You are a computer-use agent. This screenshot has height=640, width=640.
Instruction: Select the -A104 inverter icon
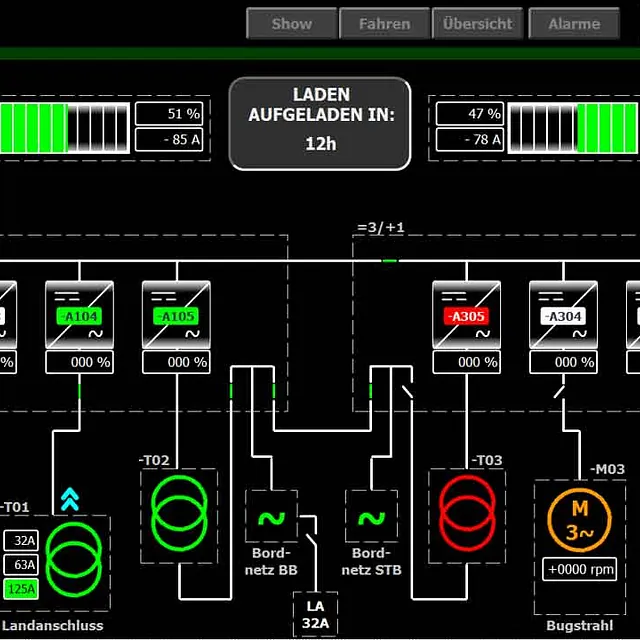(80, 314)
